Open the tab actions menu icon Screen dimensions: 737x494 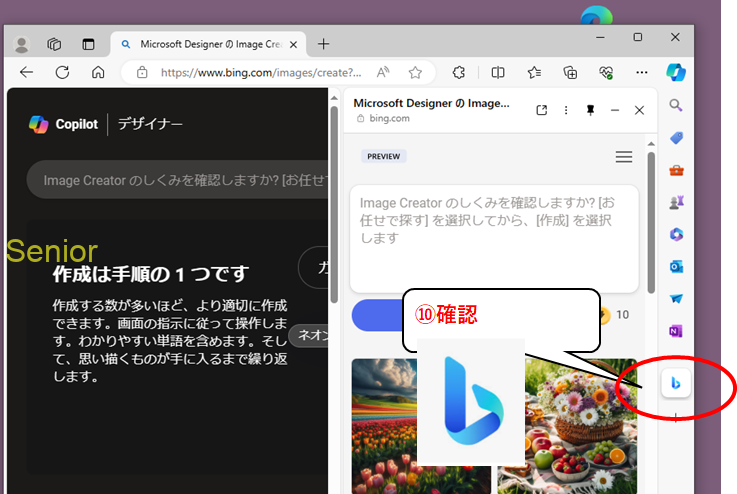coord(88,44)
